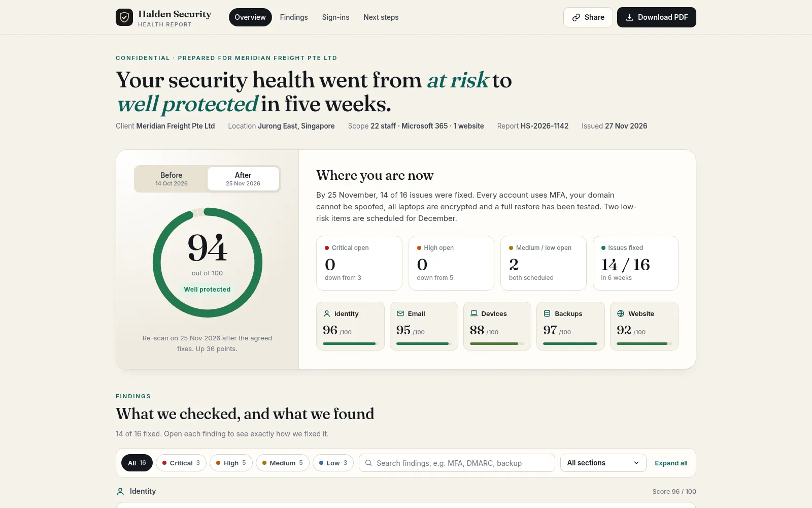Click Re-scan on 25 Nov 2026 note
This screenshot has height=508, width=812.
coord(207,343)
